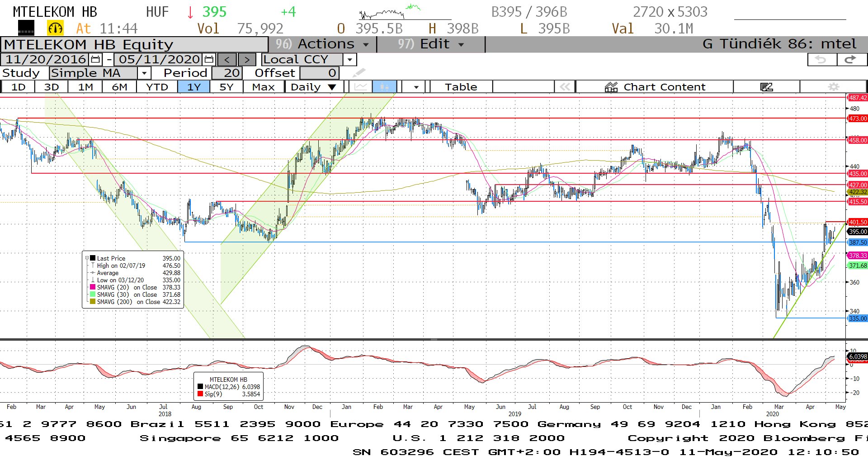Viewport: 868px width, 470px height.
Task: Click the MTELEKOM HB Equity security field
Action: coord(134,44)
